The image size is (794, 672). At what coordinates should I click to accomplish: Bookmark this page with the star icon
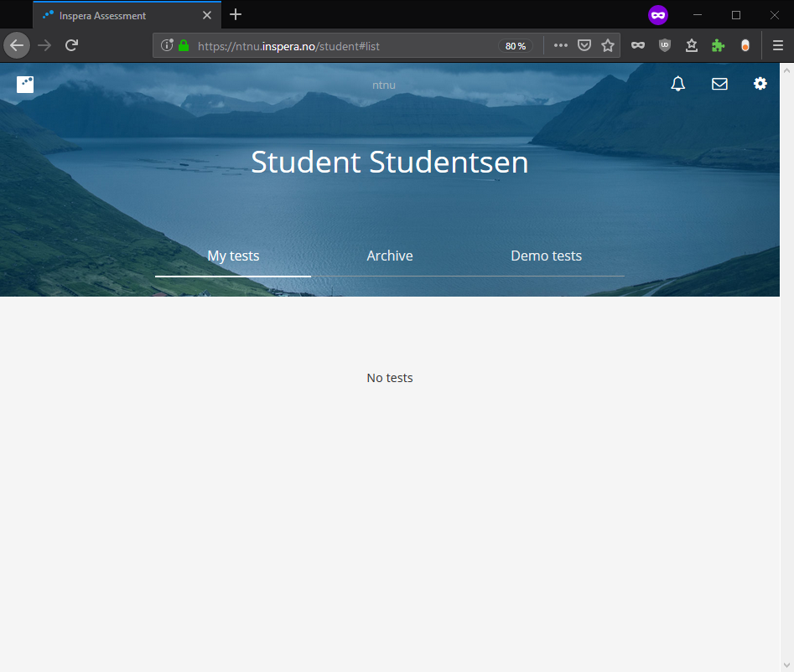[x=608, y=45]
